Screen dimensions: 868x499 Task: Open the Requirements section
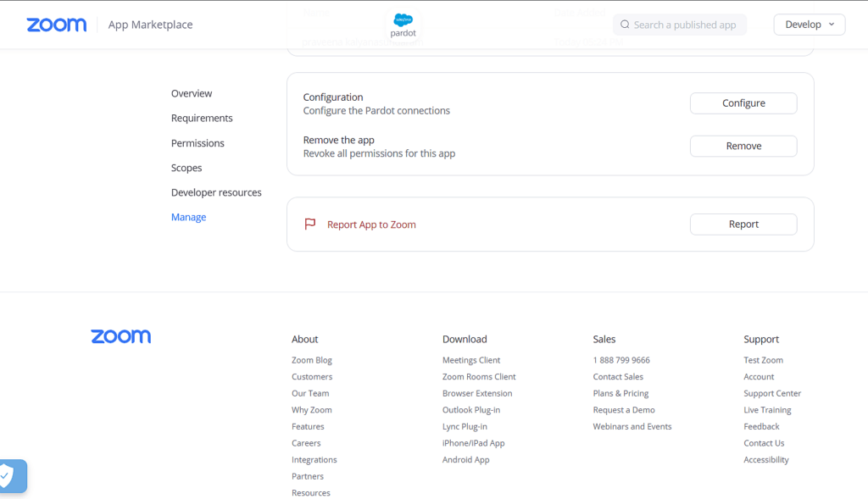click(x=202, y=118)
